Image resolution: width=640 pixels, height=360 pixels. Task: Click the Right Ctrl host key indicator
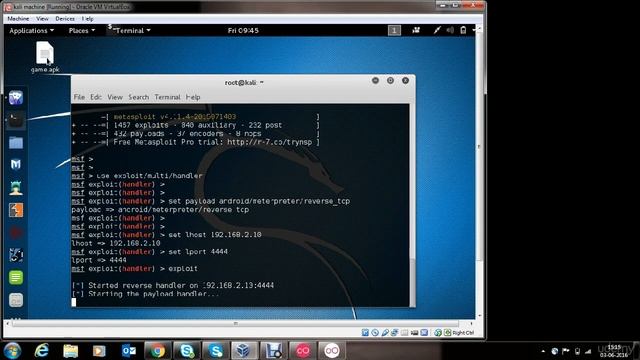click(x=463, y=333)
